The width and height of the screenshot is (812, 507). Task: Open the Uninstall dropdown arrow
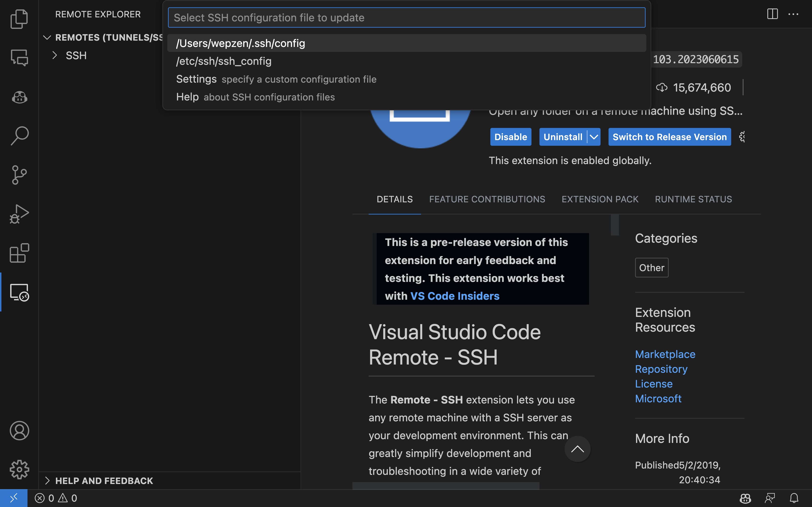594,137
